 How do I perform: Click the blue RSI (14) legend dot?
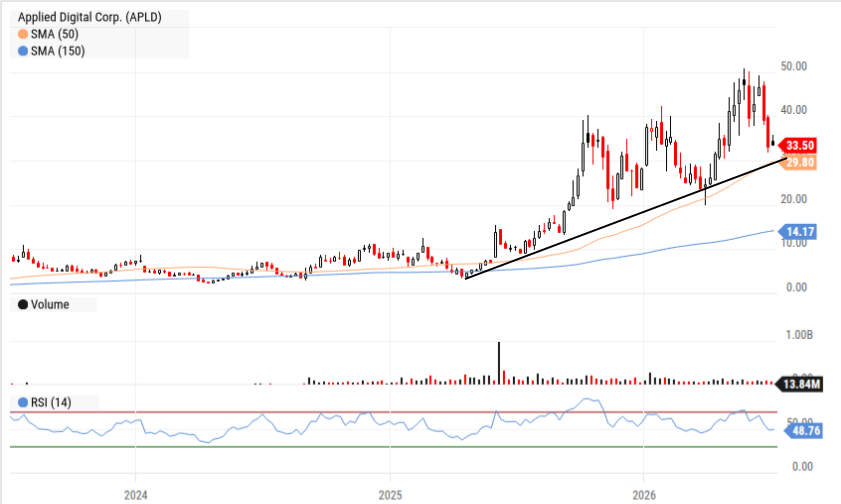(23, 403)
